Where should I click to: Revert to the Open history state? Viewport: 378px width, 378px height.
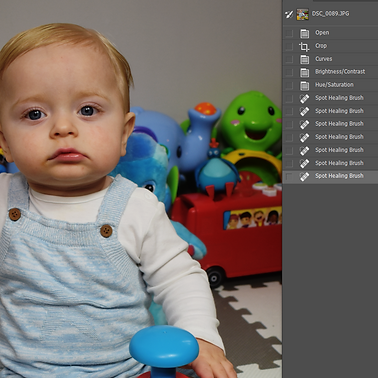click(322, 33)
